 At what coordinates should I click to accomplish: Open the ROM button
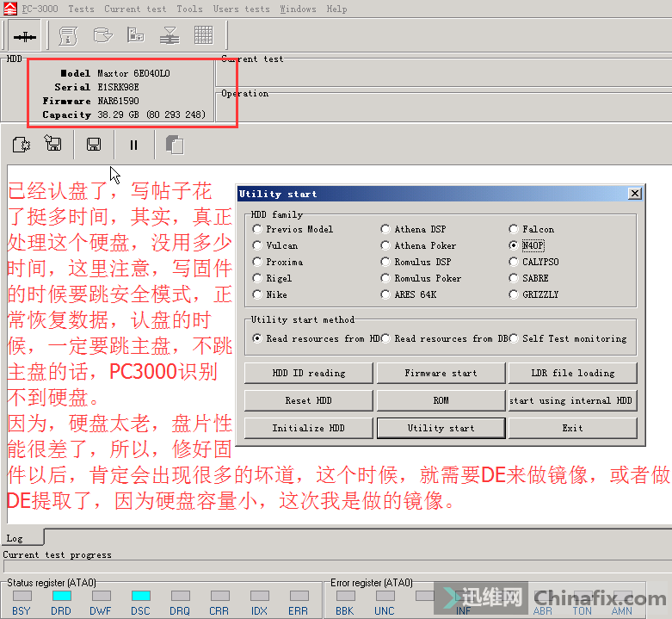[441, 400]
